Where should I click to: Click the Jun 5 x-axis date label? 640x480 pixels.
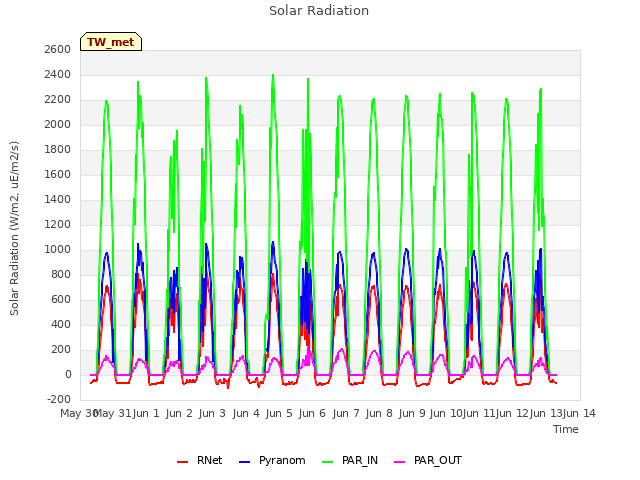coord(279,413)
